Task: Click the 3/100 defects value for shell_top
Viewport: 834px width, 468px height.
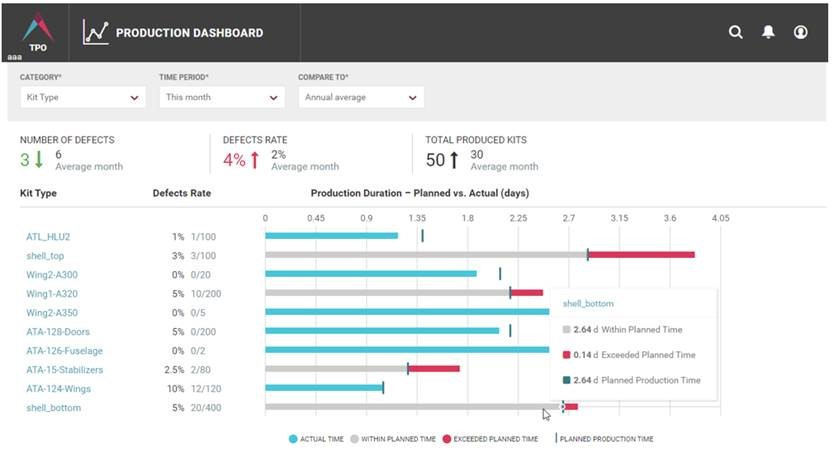Action: click(x=203, y=256)
